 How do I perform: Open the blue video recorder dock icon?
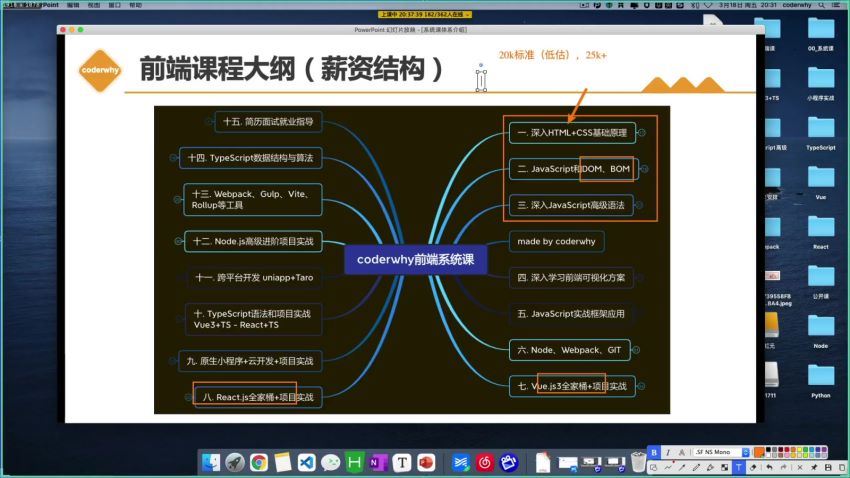point(508,463)
